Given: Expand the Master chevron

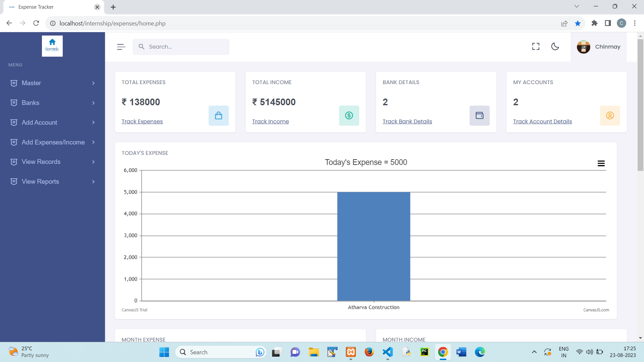Looking at the screenshot, I should click(93, 83).
